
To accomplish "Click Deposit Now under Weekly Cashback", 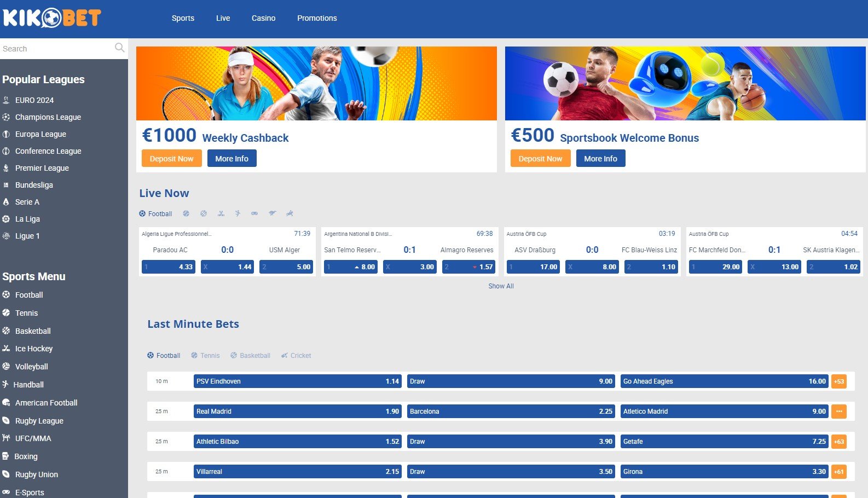I will click(x=172, y=158).
